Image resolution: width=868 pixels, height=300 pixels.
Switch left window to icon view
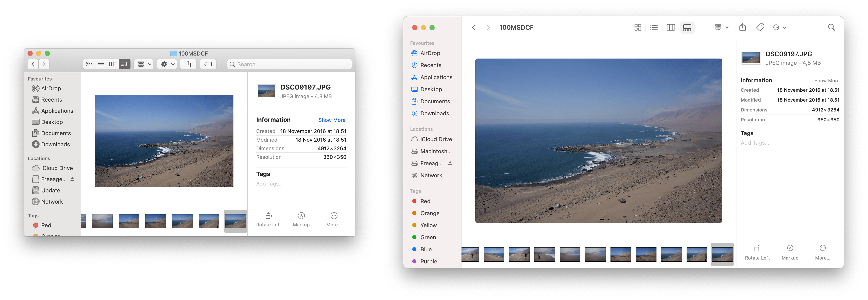click(x=89, y=64)
